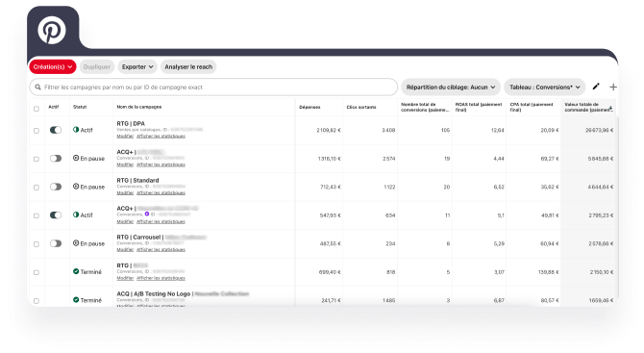644x353 pixels.
Task: Click Modifier link under RTG | Standard
Action: [125, 192]
